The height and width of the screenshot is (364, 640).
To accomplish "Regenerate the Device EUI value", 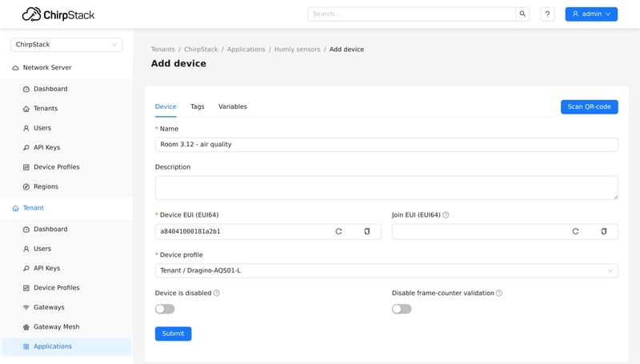I will point(338,231).
